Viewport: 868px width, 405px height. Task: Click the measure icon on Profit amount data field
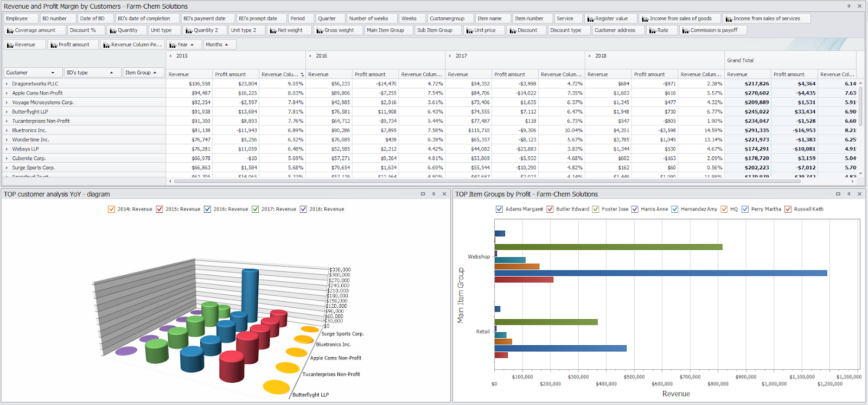54,45
